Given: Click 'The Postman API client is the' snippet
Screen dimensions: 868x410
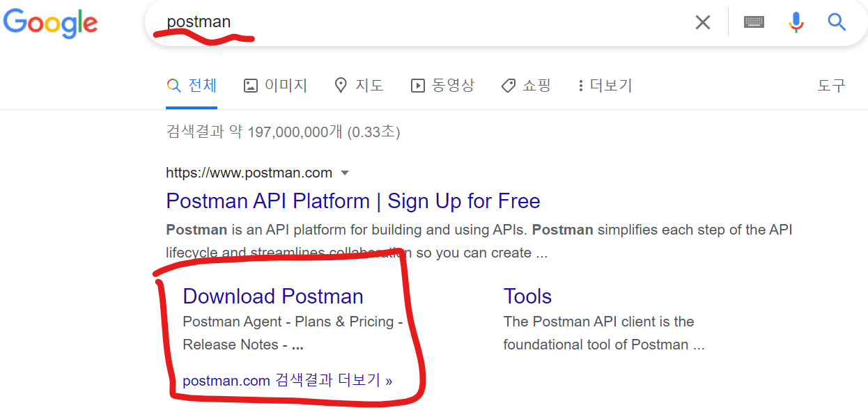Looking at the screenshot, I should (x=599, y=322).
